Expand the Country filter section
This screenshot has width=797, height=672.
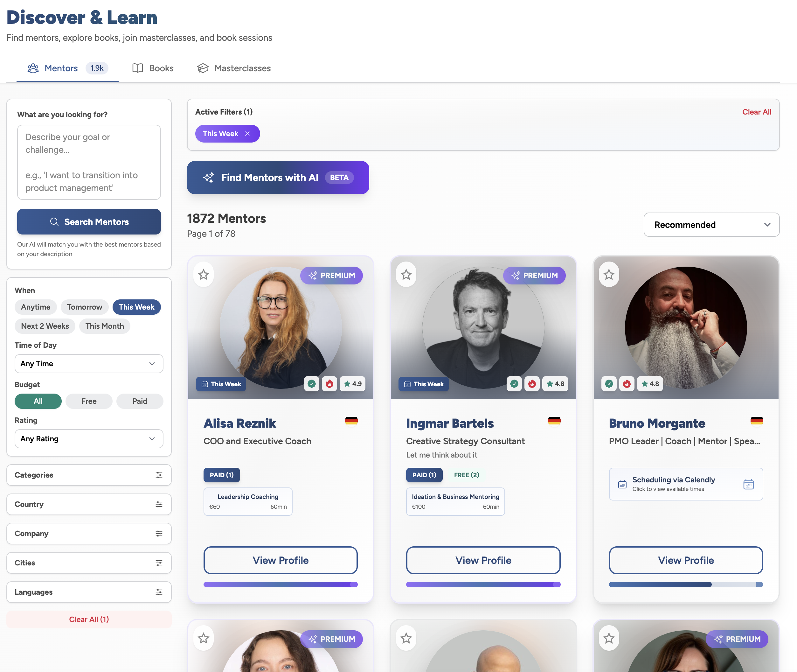tap(89, 504)
